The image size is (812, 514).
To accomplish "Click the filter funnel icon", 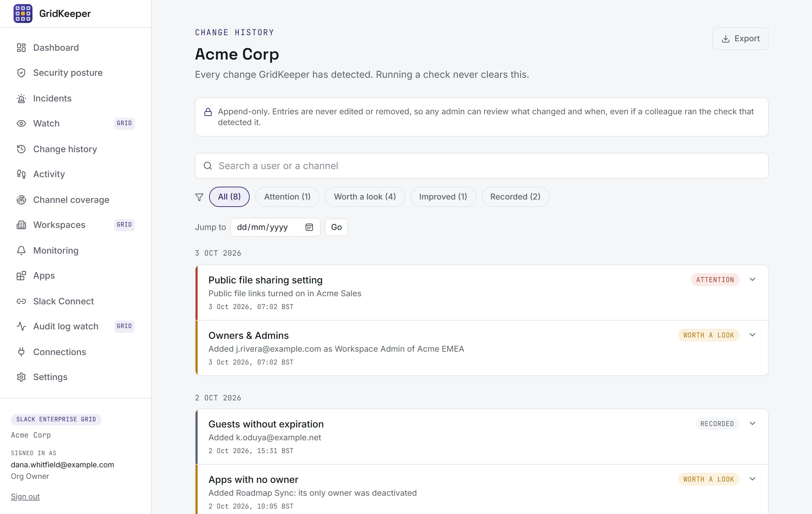I will tap(199, 197).
